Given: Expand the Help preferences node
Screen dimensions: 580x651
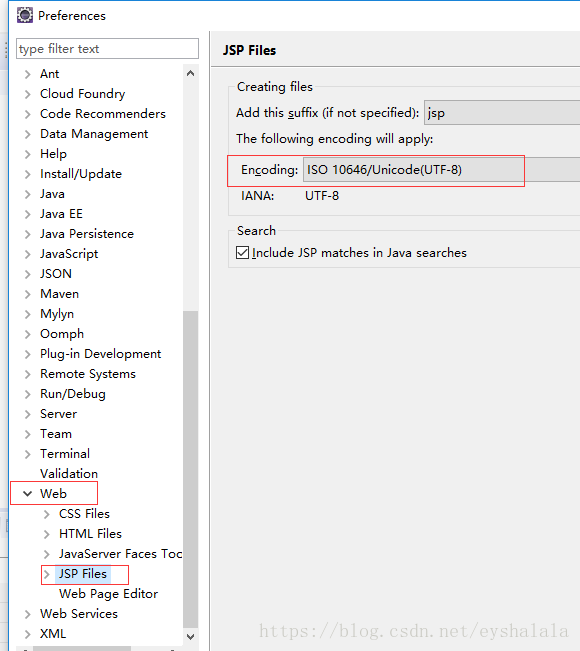Looking at the screenshot, I should pos(27,154).
